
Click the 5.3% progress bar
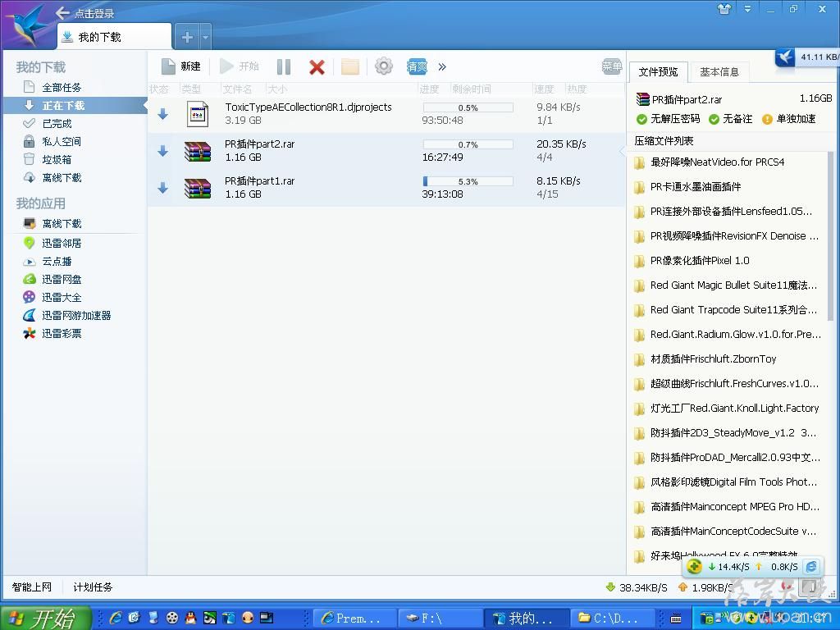pyautogui.click(x=468, y=181)
